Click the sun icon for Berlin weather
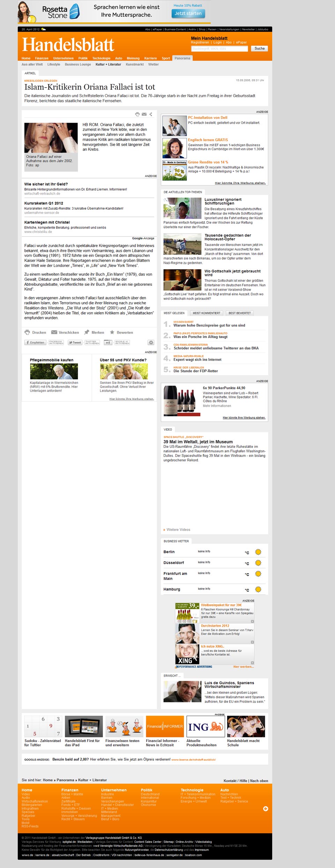Viewport: 335px width, 868px height. coord(258,552)
